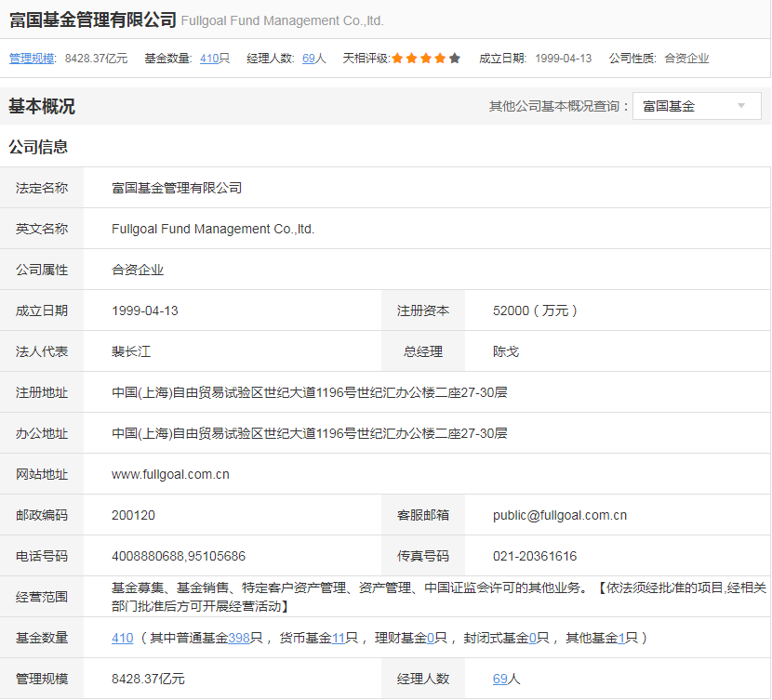Open the 11 货币基金 link
Image resolution: width=772 pixels, height=700 pixels.
coord(339,638)
